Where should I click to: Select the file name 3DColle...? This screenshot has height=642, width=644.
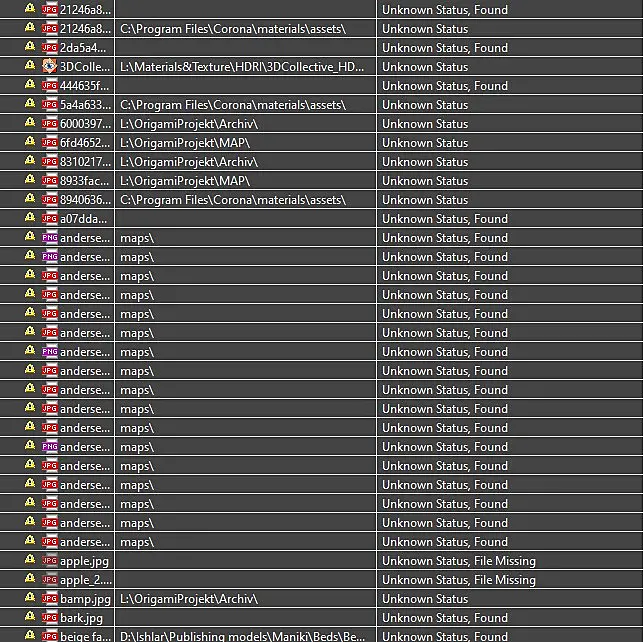point(85,67)
